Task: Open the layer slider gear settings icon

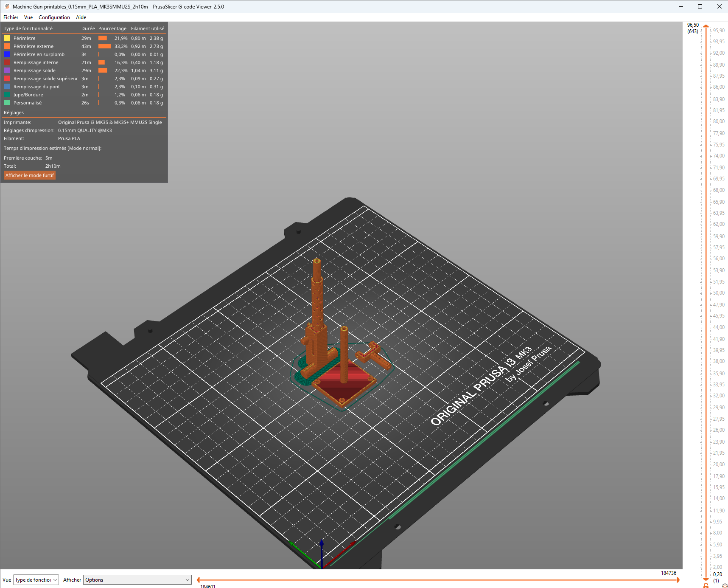Action: pyautogui.click(x=725, y=585)
